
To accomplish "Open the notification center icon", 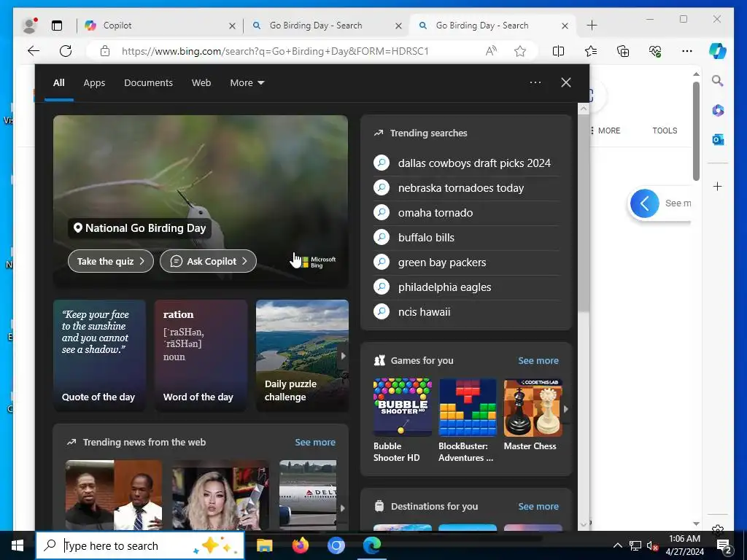I will click(x=724, y=546).
